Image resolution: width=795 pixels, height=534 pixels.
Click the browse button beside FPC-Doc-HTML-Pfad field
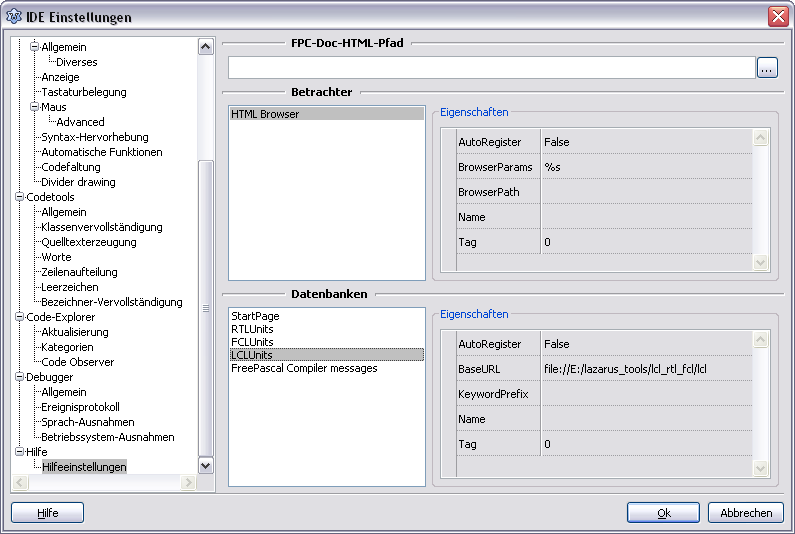pos(767,68)
